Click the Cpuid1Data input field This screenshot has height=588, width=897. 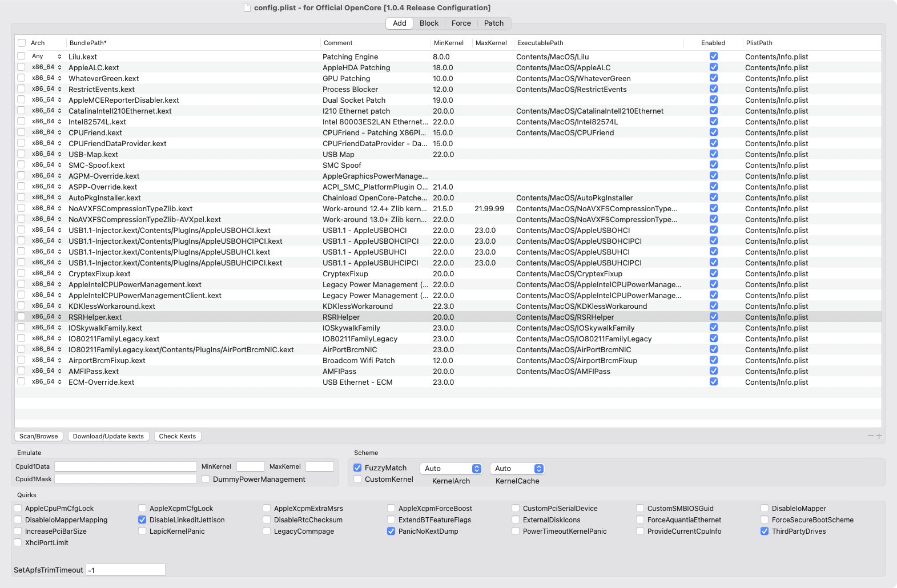pos(126,466)
